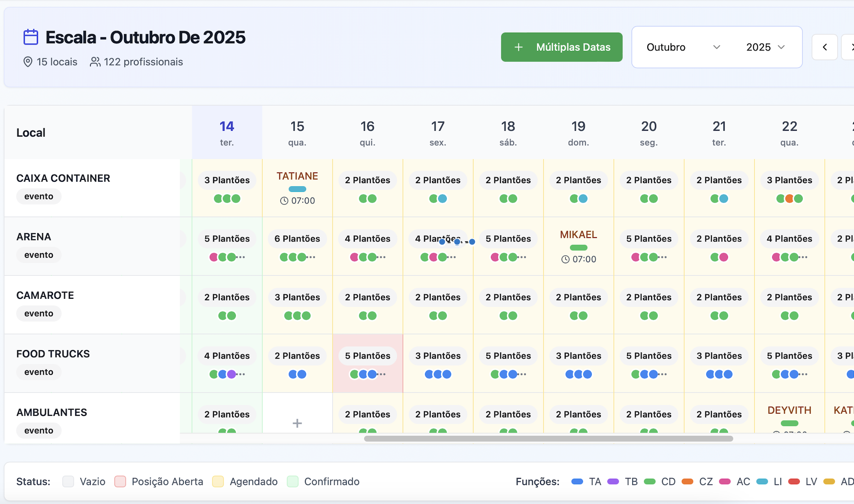Click the Confirmado status color swatch
Image resolution: width=854 pixels, height=504 pixels.
coord(293,481)
